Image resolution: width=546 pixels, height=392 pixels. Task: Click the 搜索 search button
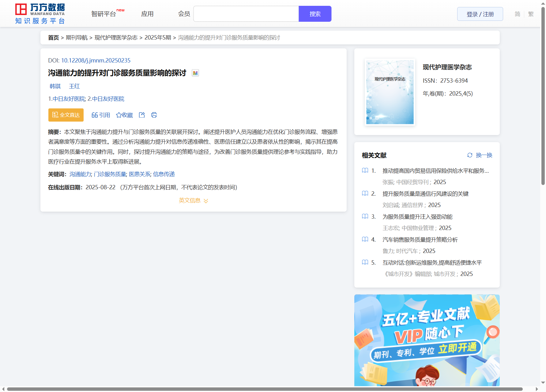point(315,14)
